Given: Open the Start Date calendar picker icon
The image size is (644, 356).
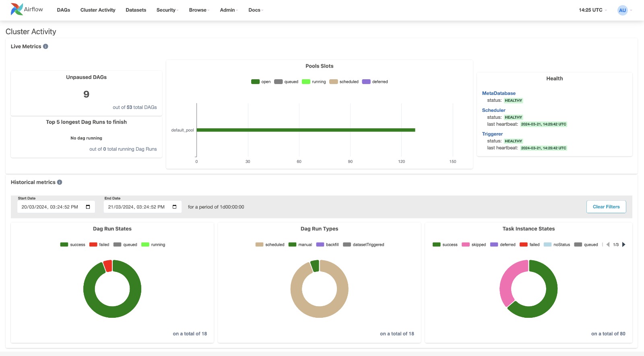Looking at the screenshot, I should [88, 207].
